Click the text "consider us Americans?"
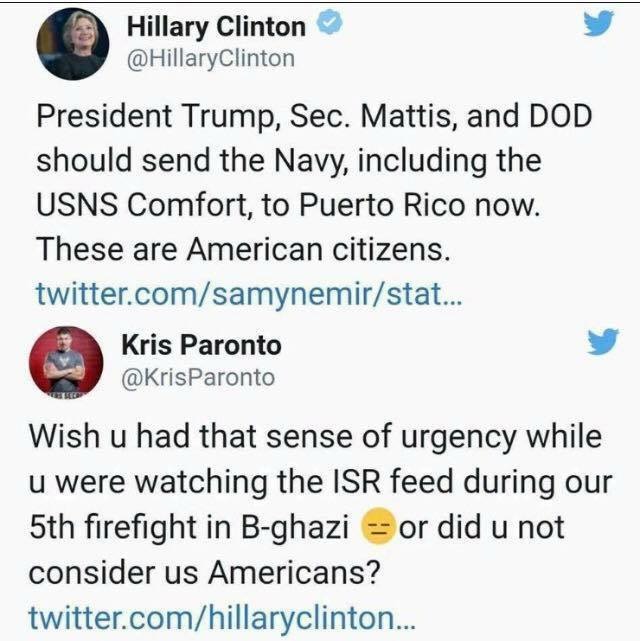Image resolution: width=640 pixels, height=641 pixels. point(205,572)
